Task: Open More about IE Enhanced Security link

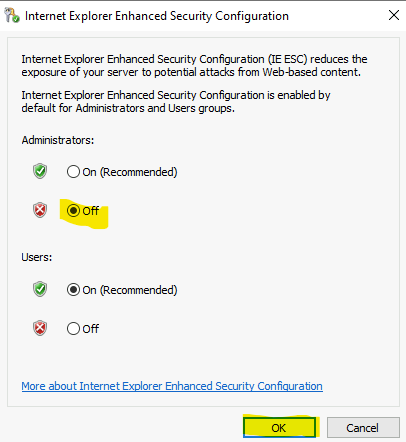Action: [x=172, y=386]
